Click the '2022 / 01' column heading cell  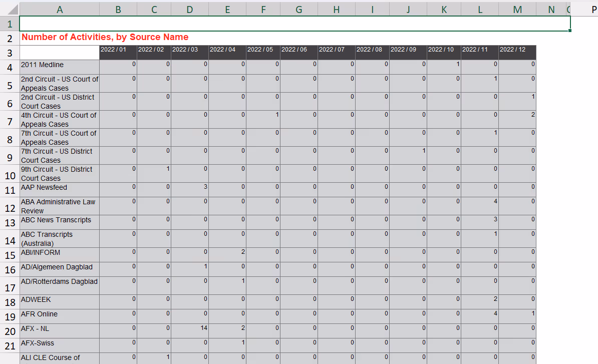(x=118, y=53)
